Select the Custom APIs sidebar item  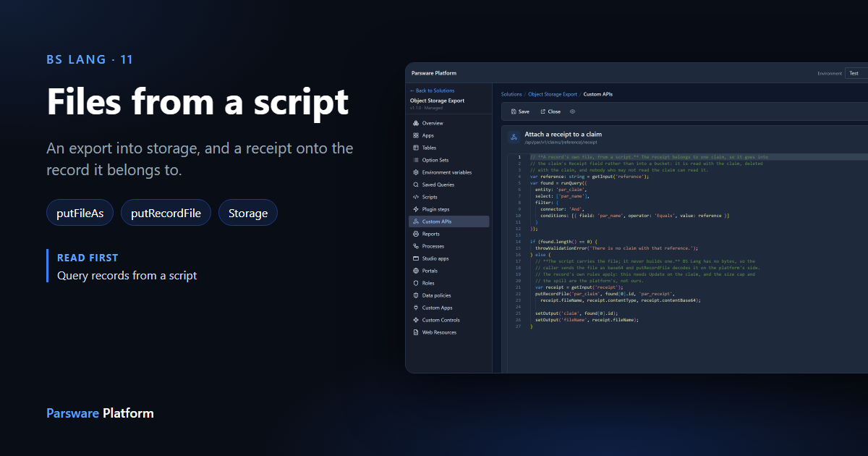tap(448, 221)
